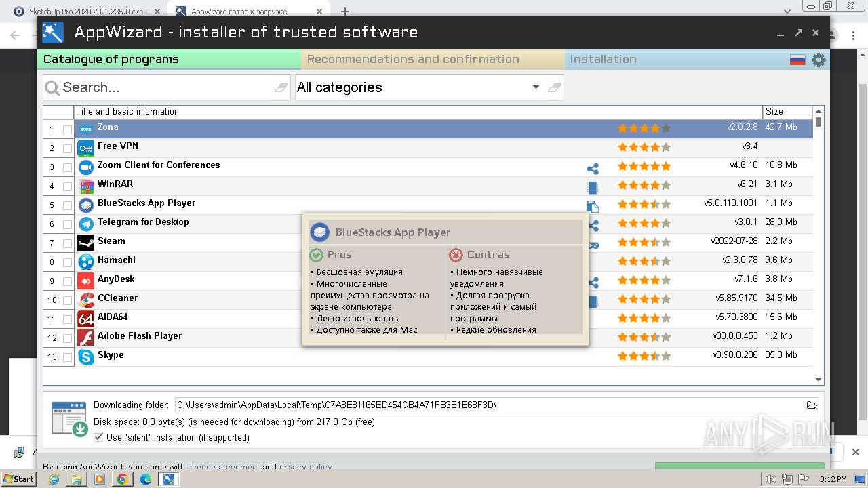Image resolution: width=868 pixels, height=488 pixels.
Task: Click the list scroll down arrow
Action: (818, 380)
